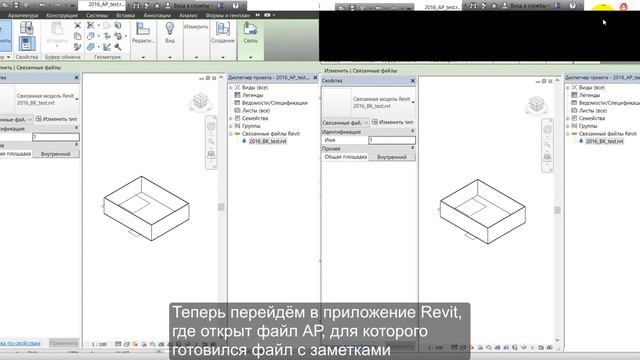Click the steering wheel icon on right navigation bar
Viewport: 640px width, 360px height.
click(547, 130)
